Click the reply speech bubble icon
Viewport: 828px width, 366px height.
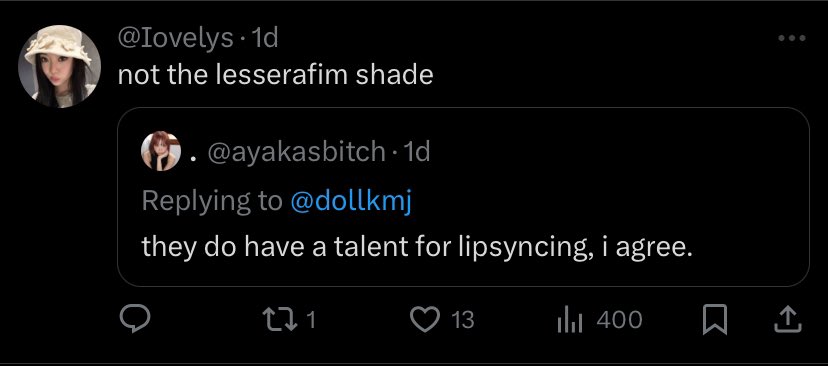click(135, 320)
